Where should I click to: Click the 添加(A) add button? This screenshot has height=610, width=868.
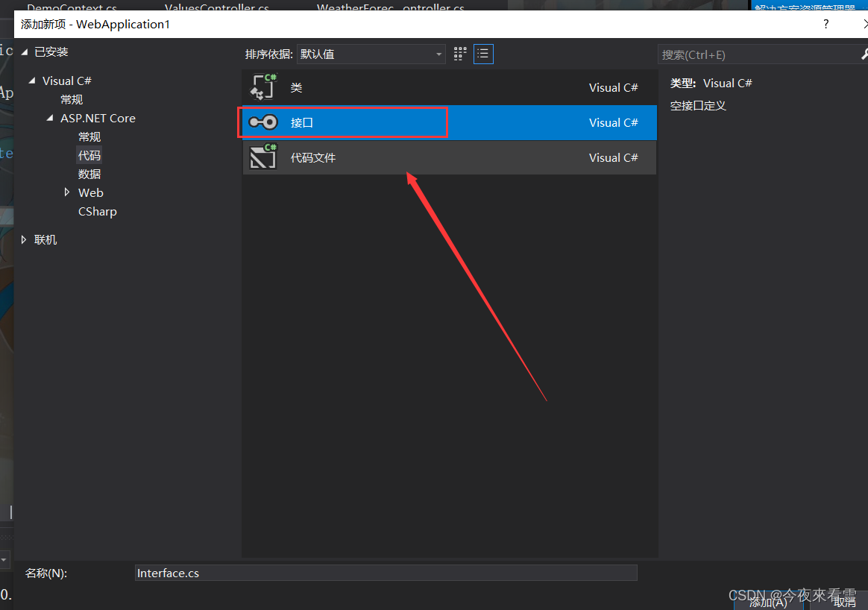click(768, 602)
